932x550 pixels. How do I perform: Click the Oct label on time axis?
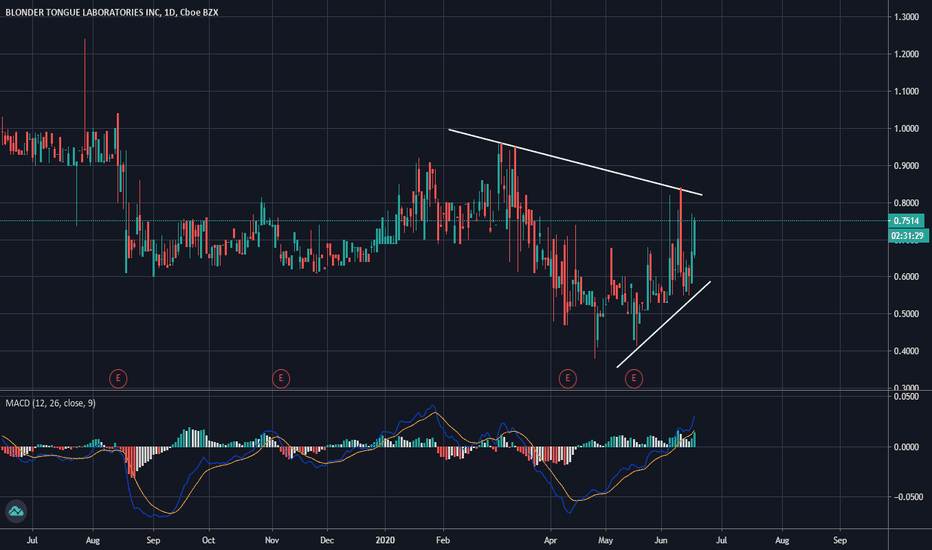tap(209, 540)
